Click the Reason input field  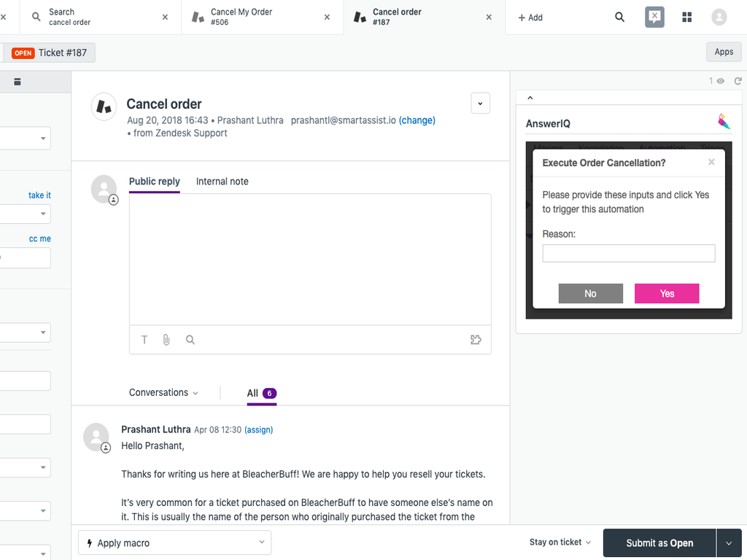(628, 253)
